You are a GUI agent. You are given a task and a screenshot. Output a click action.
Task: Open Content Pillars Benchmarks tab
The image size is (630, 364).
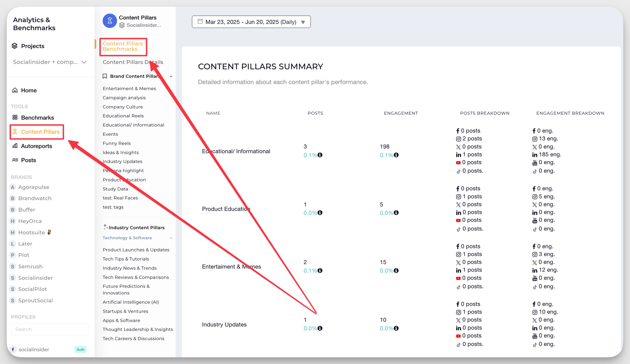pos(123,46)
